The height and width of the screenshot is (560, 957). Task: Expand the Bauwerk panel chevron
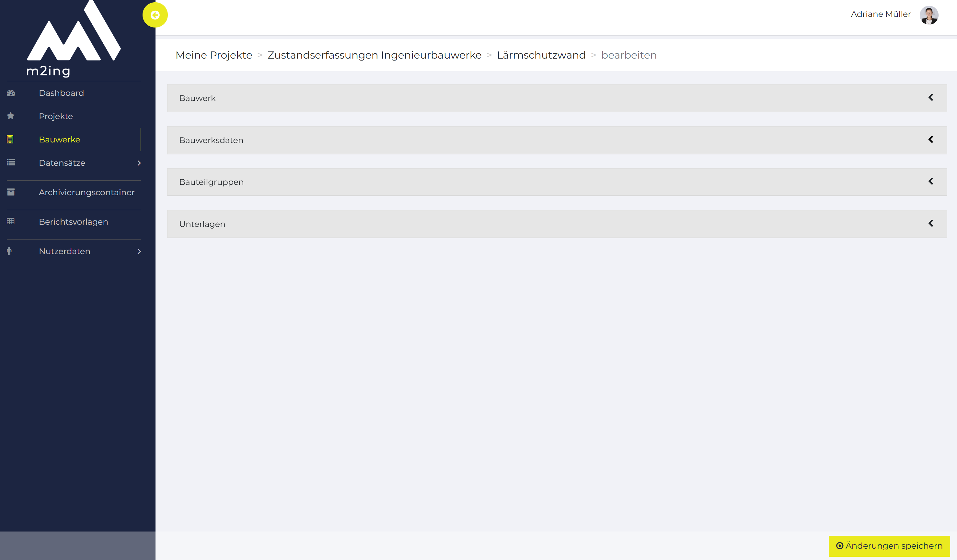tap(931, 97)
